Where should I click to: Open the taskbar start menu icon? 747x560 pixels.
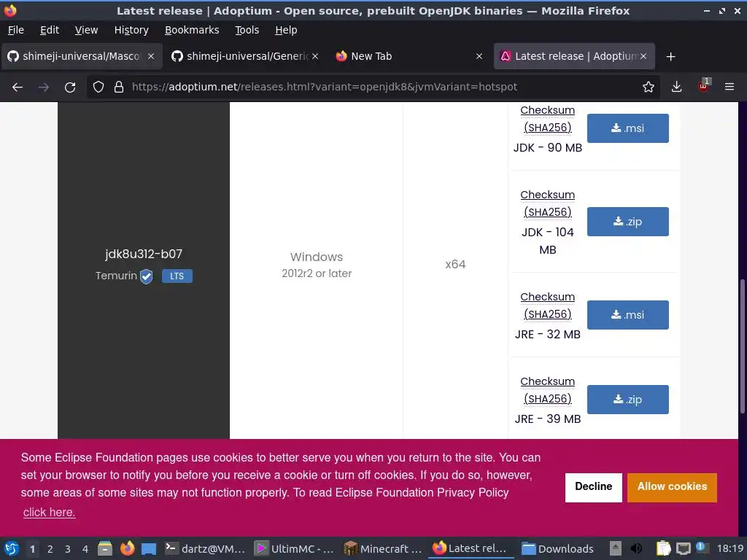pos(12,548)
